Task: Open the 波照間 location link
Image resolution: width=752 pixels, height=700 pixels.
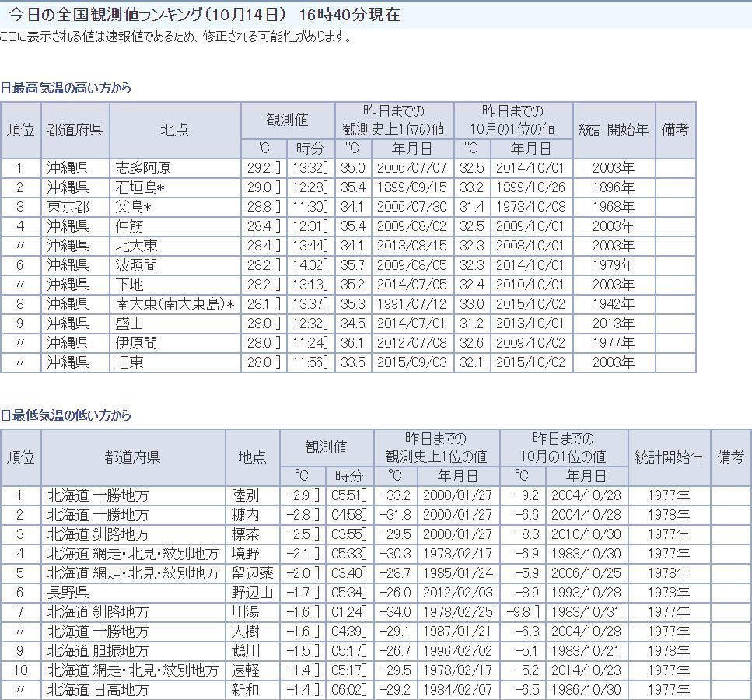Action: point(136,265)
